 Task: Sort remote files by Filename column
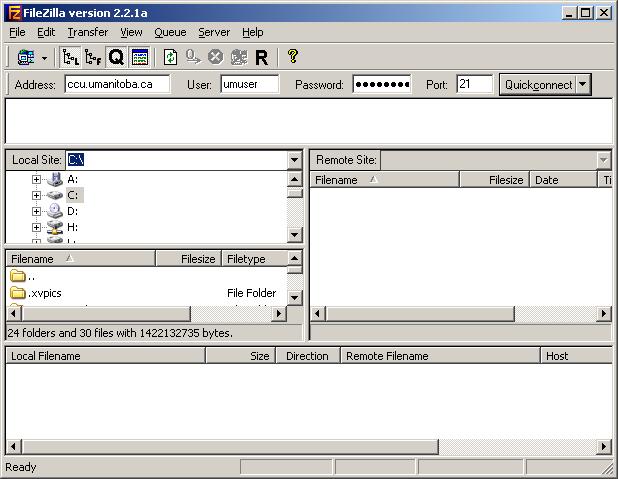[385, 180]
